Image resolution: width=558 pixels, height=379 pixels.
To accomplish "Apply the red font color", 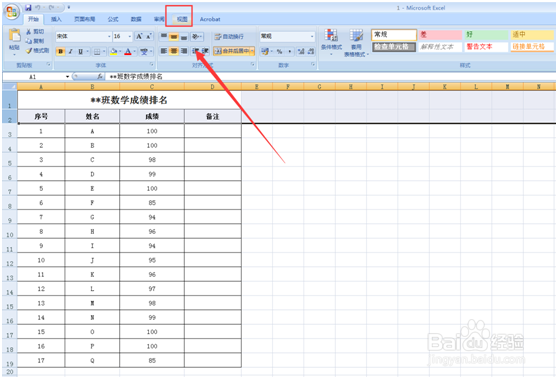I will point(128,52).
